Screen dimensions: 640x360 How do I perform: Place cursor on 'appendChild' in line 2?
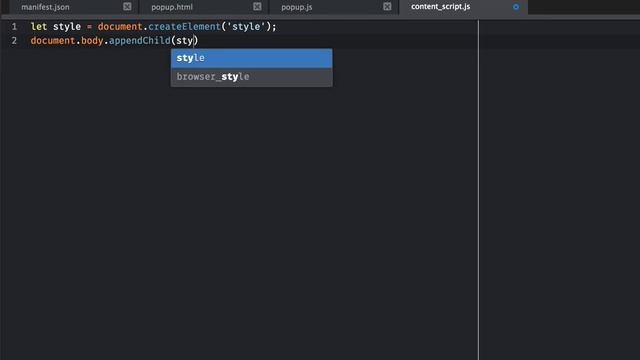tap(140, 41)
